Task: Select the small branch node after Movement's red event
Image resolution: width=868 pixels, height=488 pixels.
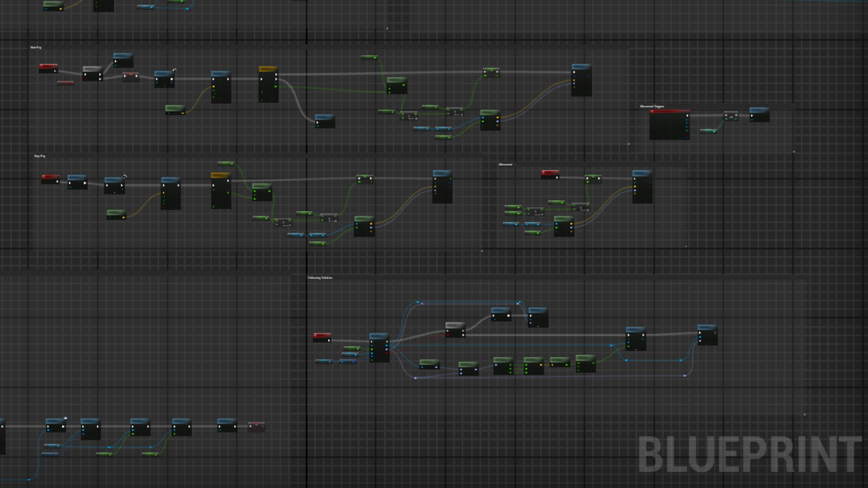Action: (593, 178)
